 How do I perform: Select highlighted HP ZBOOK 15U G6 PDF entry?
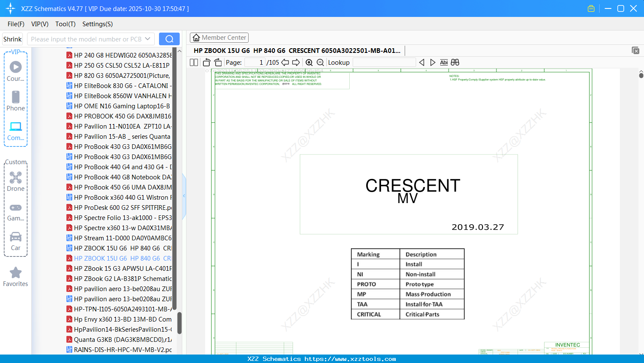[119, 258]
